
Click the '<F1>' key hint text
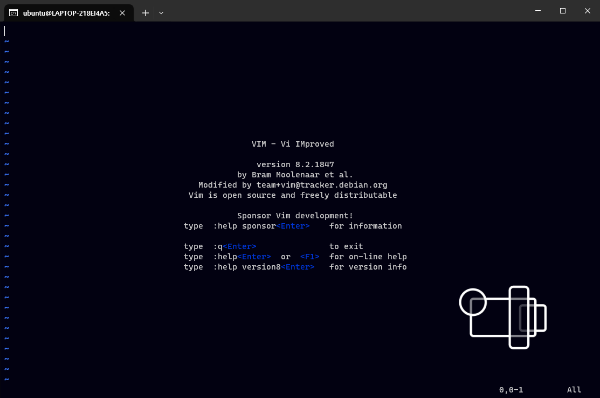coord(310,257)
